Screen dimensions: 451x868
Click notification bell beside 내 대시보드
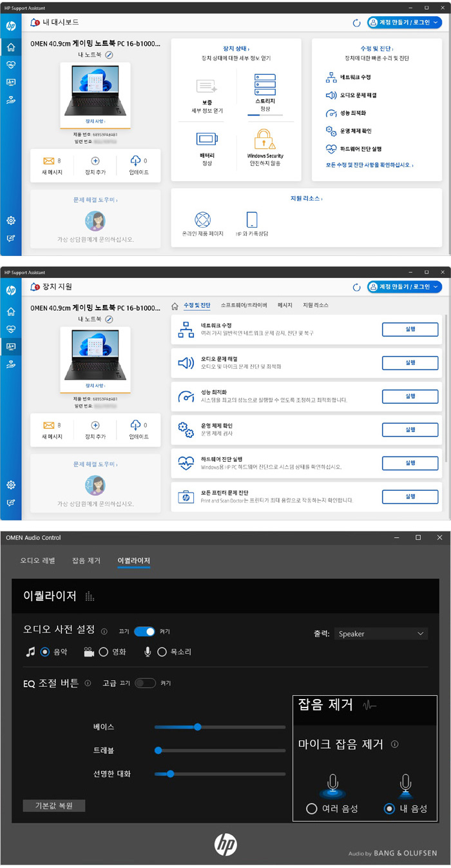pos(34,23)
